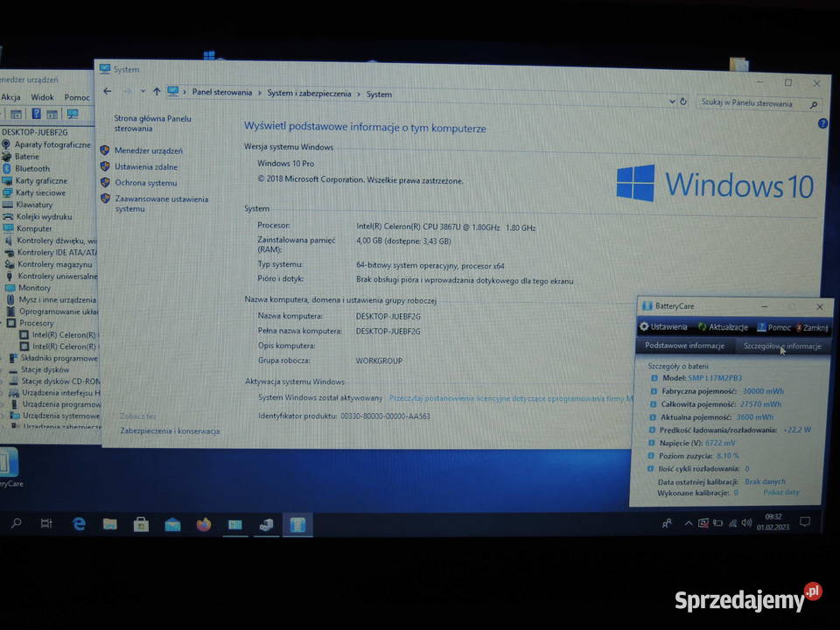Click the volume speaker tray icon
Viewport: 840px width, 630px height.
pyautogui.click(x=746, y=523)
